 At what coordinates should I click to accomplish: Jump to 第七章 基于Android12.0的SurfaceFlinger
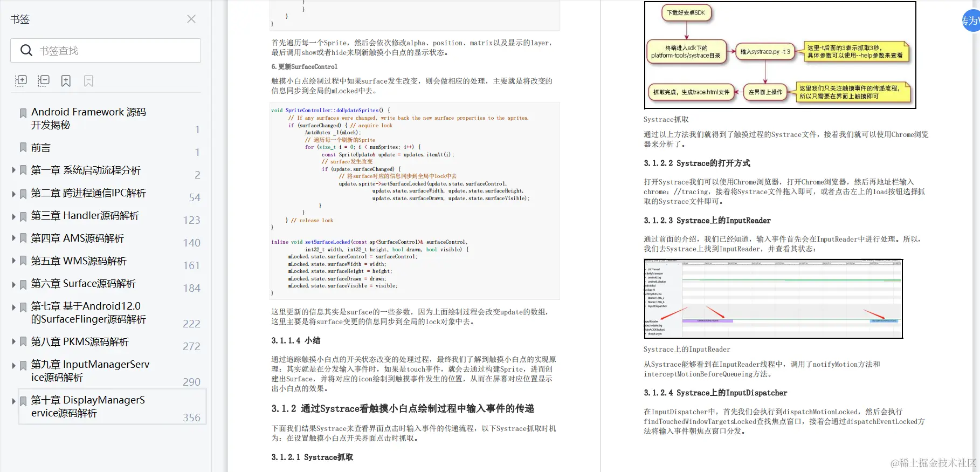click(88, 312)
